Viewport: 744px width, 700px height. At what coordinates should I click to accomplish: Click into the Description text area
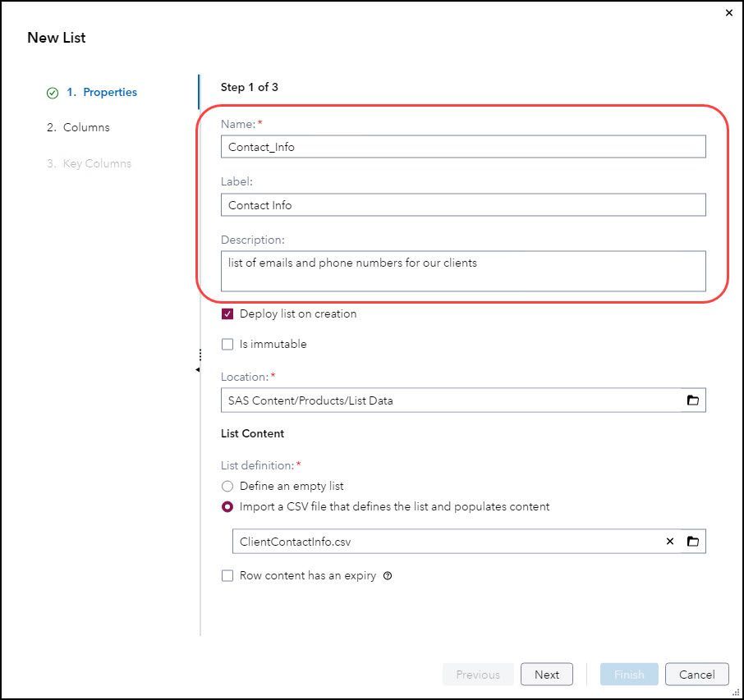[463, 271]
